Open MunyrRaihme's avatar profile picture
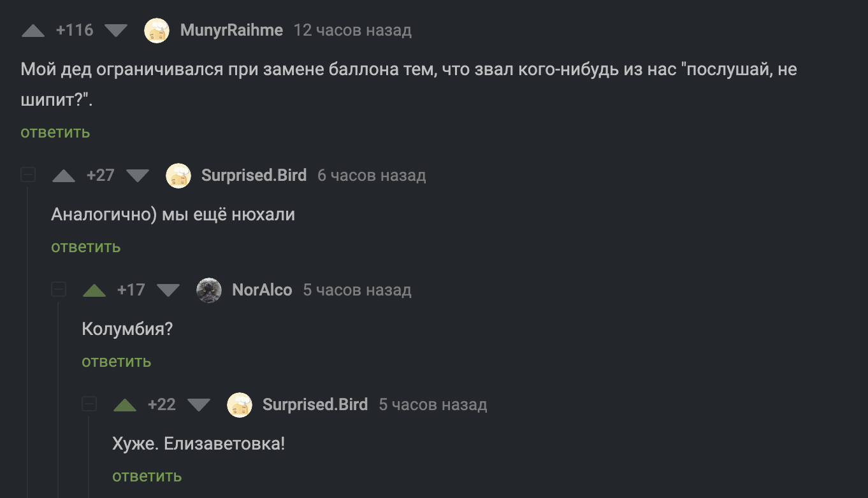868x498 pixels. (157, 31)
